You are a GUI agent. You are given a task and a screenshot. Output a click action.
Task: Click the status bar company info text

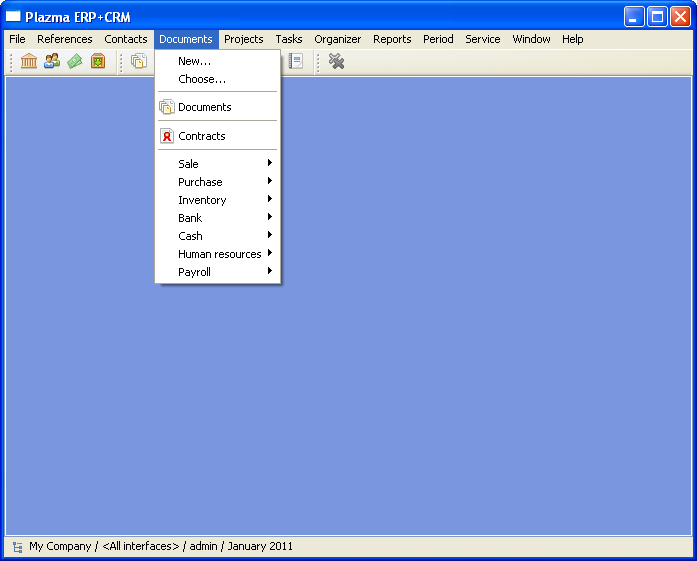[160, 547]
